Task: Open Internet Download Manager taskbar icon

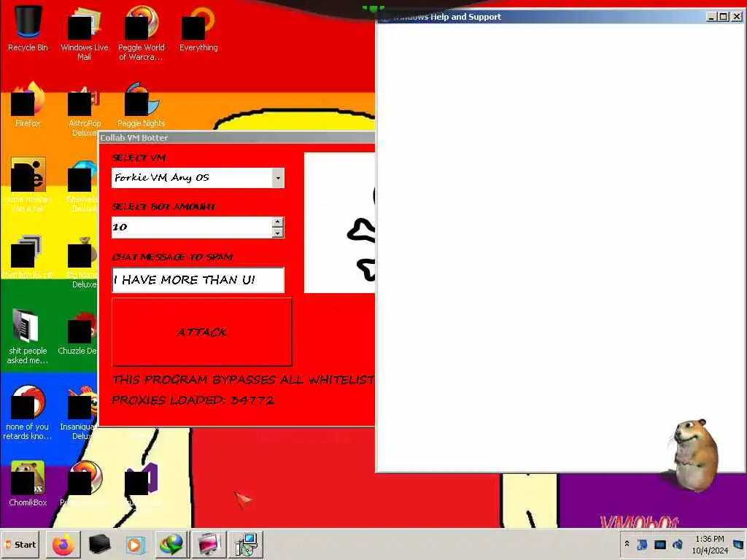Action: pos(172,545)
